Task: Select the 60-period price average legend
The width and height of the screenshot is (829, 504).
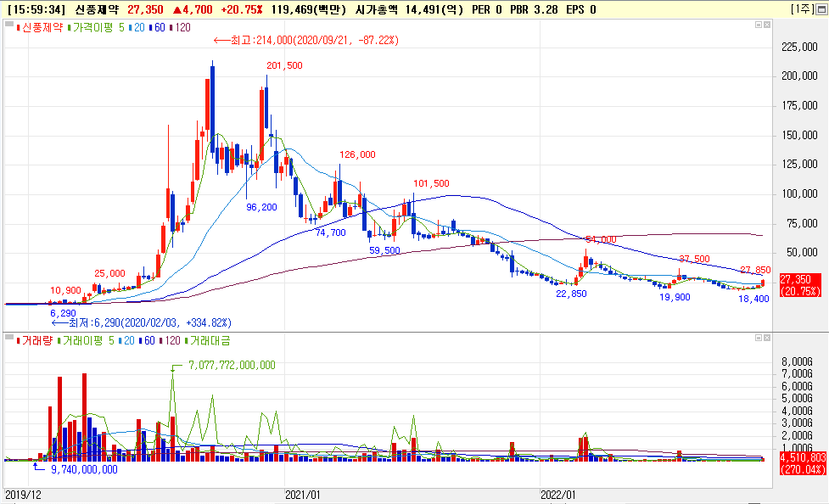Action: pos(157,27)
